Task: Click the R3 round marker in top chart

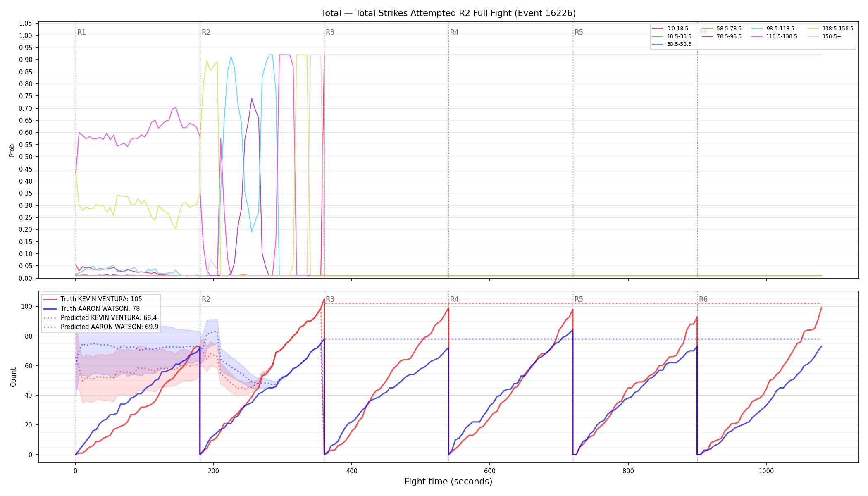Action: [x=330, y=32]
